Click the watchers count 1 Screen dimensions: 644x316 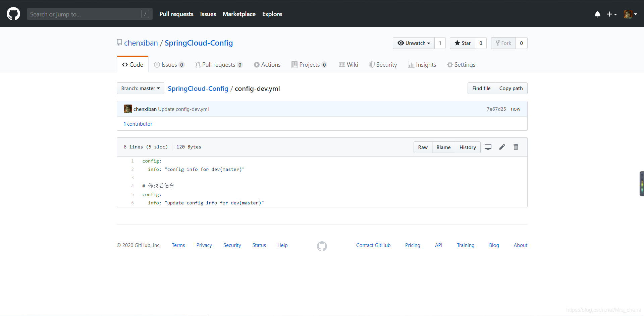440,43
